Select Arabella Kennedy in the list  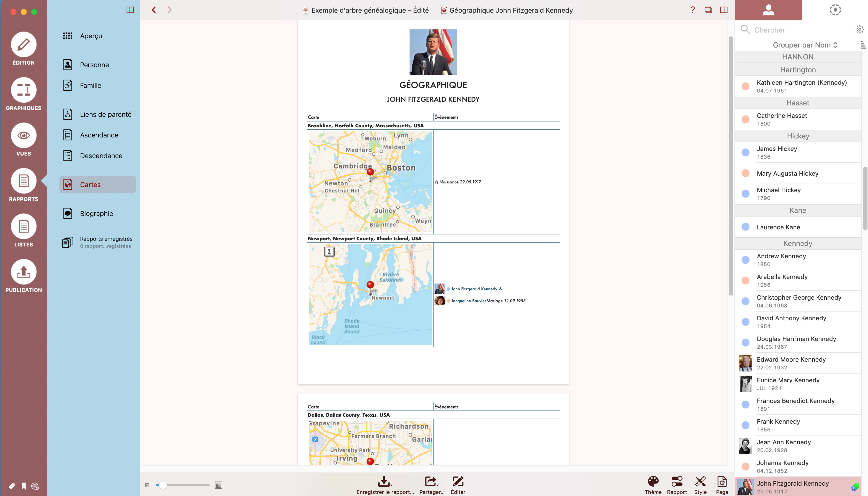pos(798,281)
